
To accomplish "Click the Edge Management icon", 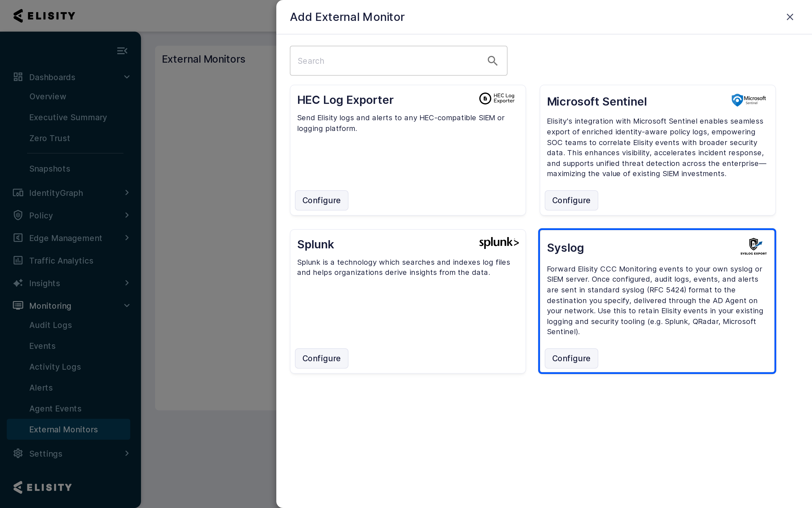I will [18, 238].
